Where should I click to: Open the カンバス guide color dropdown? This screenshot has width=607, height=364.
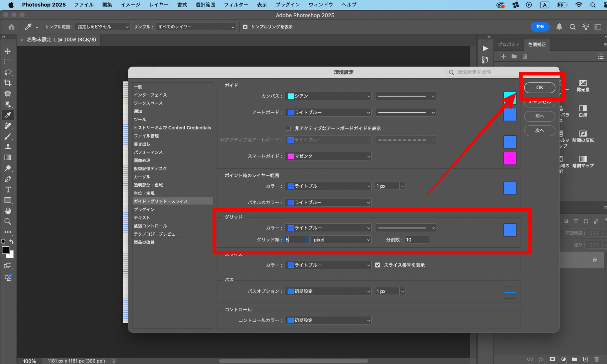[x=328, y=96]
